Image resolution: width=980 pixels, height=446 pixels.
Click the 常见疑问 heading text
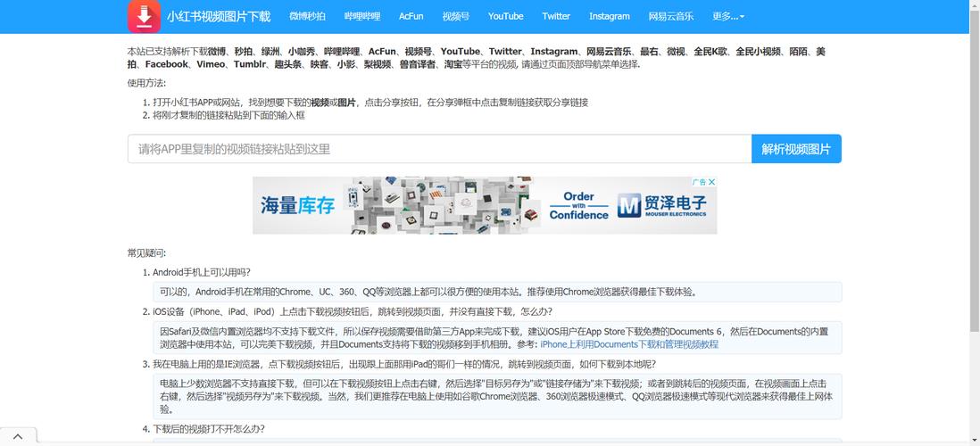tap(147, 253)
